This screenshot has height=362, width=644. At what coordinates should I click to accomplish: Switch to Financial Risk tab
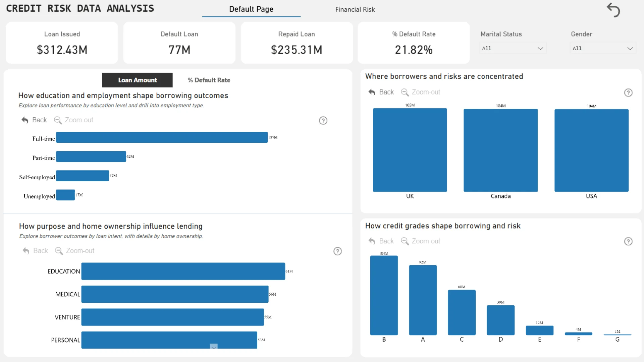(355, 9)
